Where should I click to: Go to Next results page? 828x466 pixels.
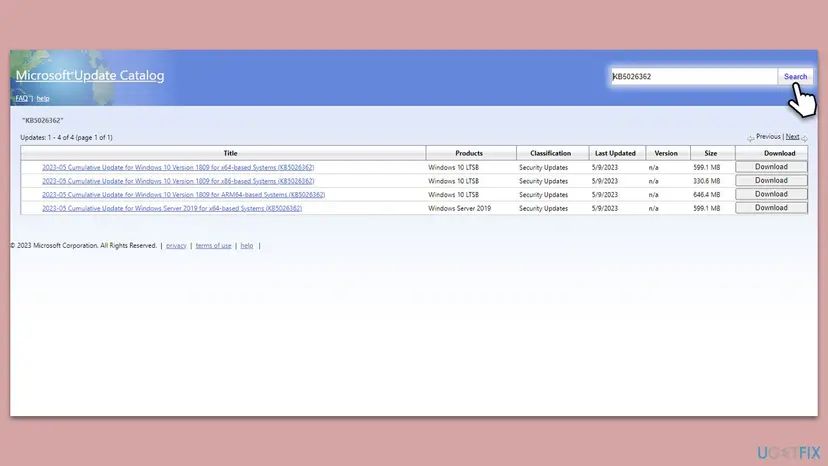click(x=792, y=137)
